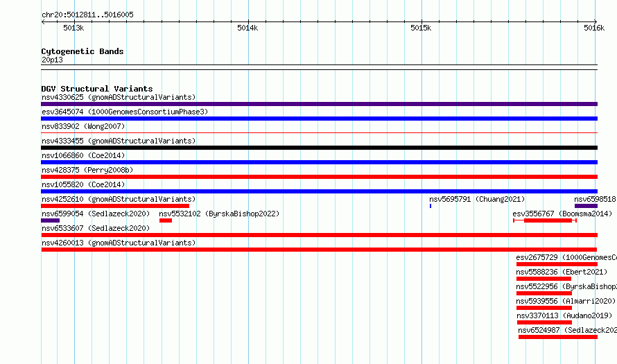Open nsv1066860 (Coe2014) label
Image resolution: width=617 pixels, height=364 pixels.
pyautogui.click(x=83, y=155)
